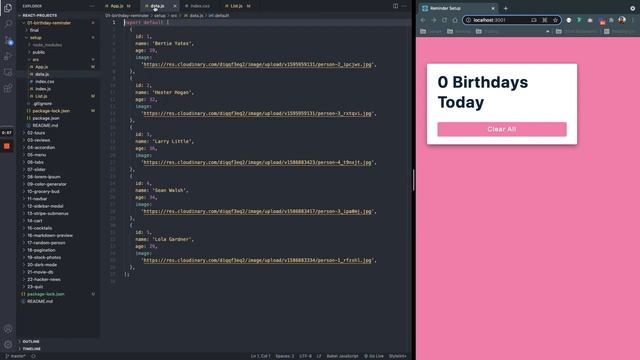Click the UTF-8 encoding in status bar
The width and height of the screenshot is (640, 360).
pos(305,356)
